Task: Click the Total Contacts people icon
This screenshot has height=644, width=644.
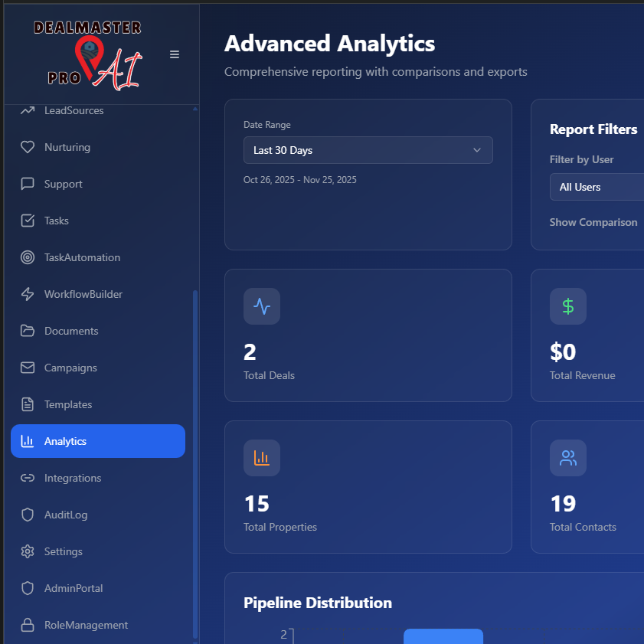Action: [568, 458]
